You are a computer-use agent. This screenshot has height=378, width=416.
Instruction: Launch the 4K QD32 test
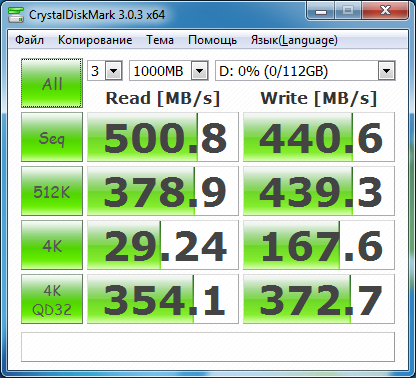click(52, 299)
